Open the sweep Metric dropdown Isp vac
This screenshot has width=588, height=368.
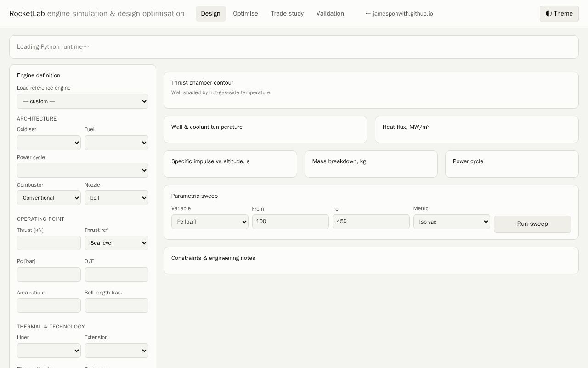(x=452, y=222)
